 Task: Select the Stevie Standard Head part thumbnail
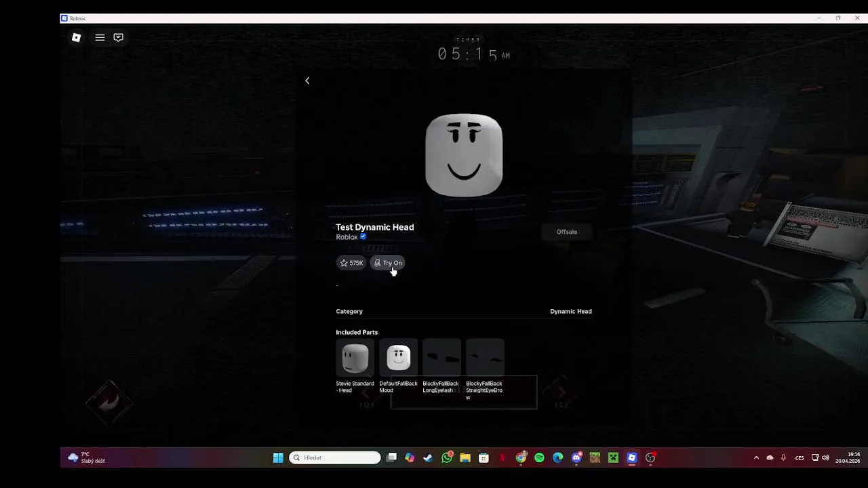pyautogui.click(x=355, y=358)
